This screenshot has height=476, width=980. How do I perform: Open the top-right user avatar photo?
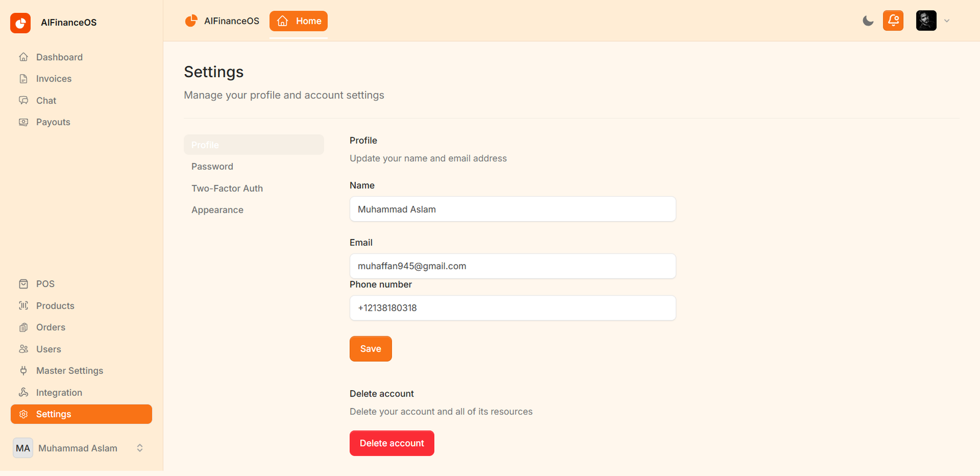click(926, 21)
